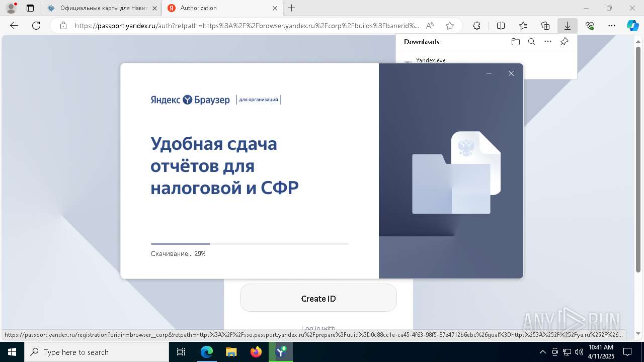Open the Extensions puzzle icon
The width and height of the screenshot is (644, 362).
tap(476, 26)
